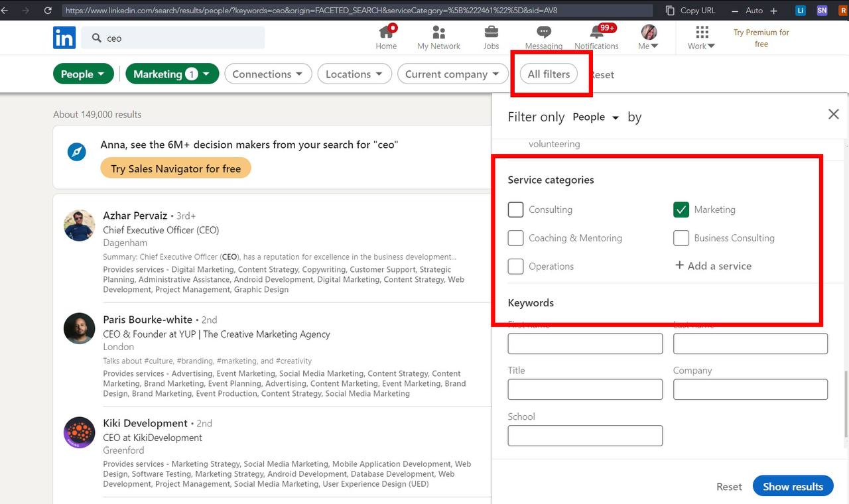
Task: Click the browser URL address bar
Action: (358, 11)
